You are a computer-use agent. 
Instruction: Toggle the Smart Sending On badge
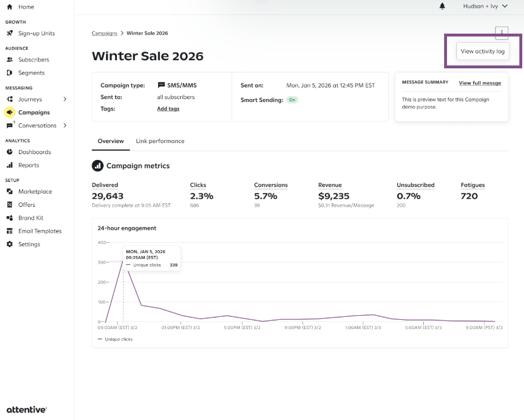292,100
